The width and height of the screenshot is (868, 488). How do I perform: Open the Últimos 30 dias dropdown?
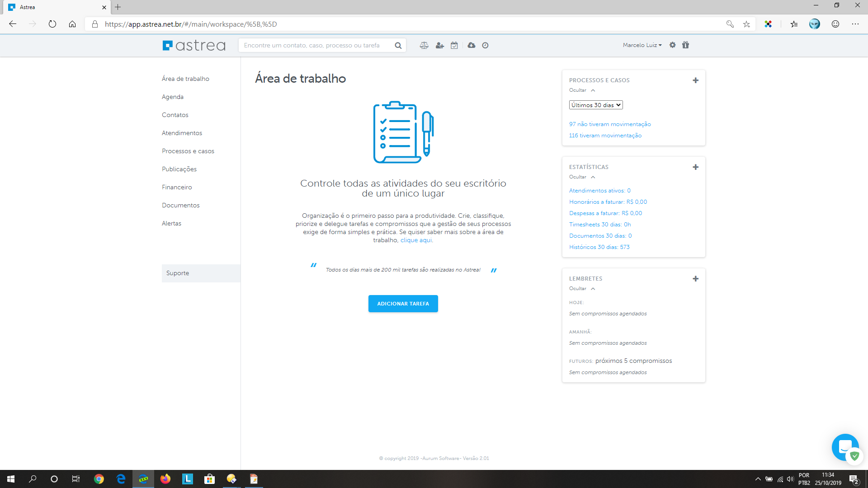[595, 105]
